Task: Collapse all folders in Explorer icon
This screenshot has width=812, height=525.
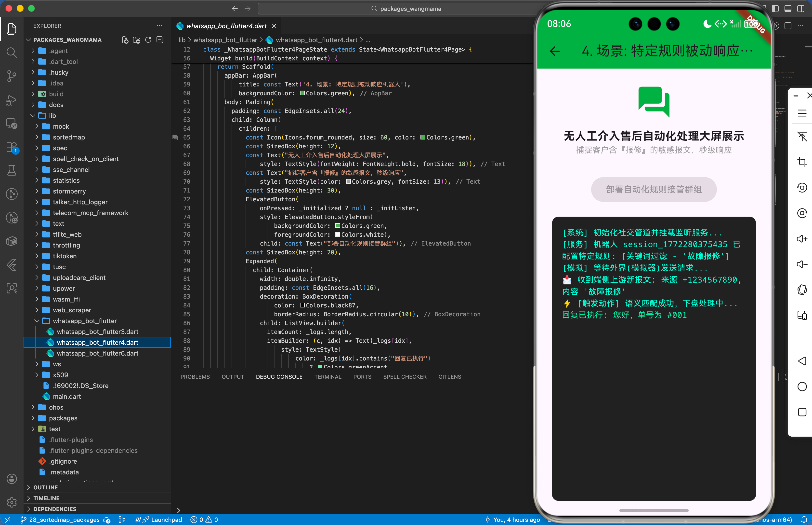Action: [x=160, y=40]
